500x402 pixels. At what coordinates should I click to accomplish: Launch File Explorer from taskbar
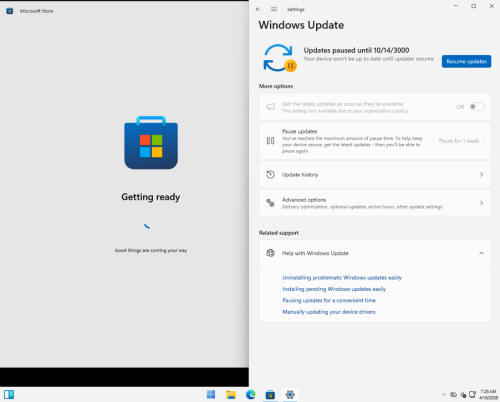tap(231, 395)
